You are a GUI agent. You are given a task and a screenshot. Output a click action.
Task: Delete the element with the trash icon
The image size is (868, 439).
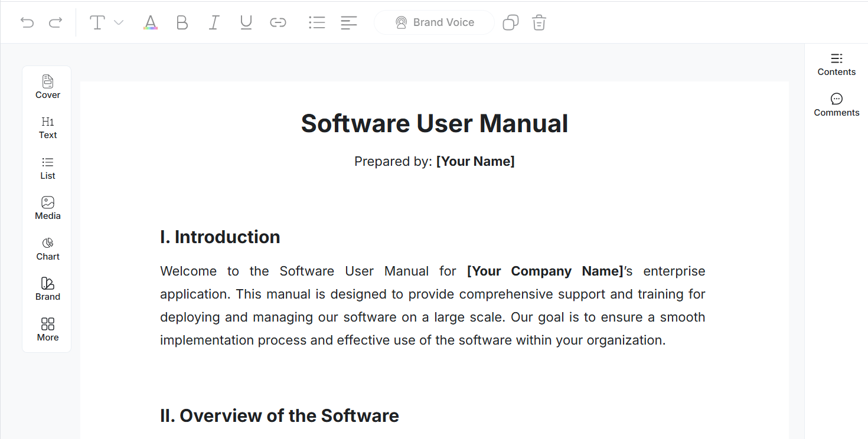tap(538, 22)
